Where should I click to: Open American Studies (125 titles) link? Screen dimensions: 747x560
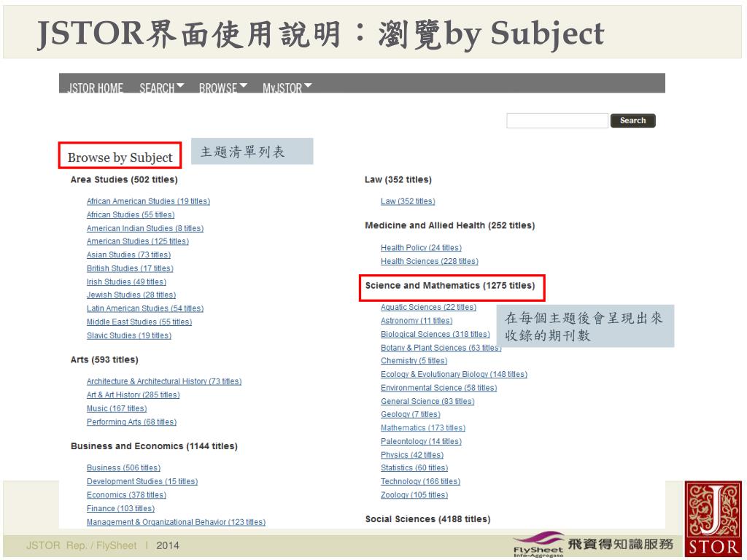pos(138,241)
